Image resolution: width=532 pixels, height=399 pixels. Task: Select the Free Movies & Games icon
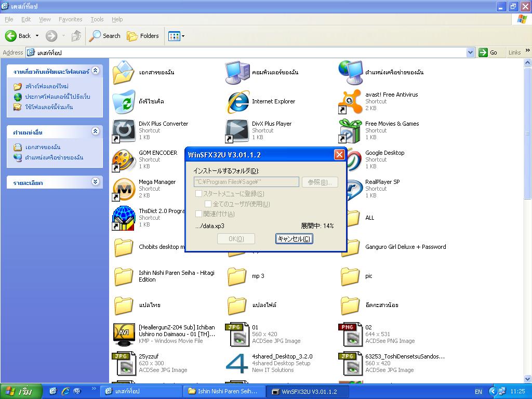(x=350, y=130)
